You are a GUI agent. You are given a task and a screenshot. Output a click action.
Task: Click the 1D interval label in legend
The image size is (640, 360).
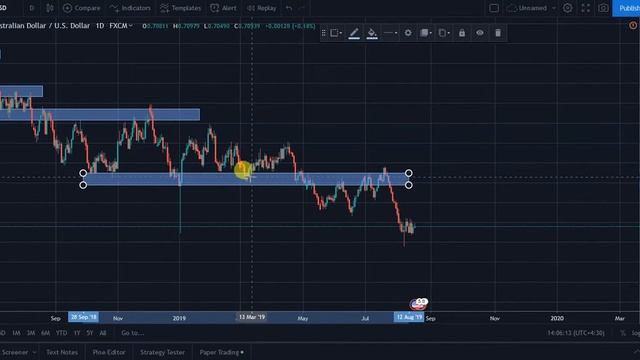click(x=100, y=26)
